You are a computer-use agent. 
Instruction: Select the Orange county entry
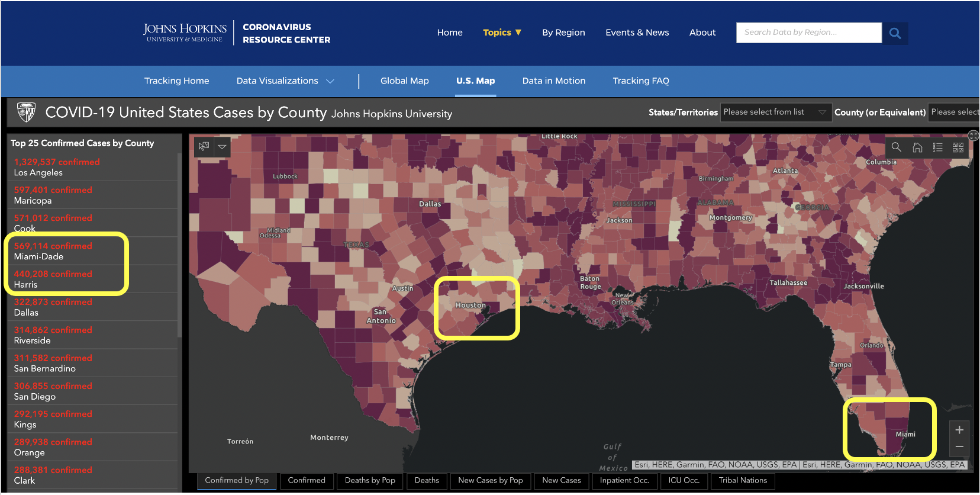click(94, 447)
